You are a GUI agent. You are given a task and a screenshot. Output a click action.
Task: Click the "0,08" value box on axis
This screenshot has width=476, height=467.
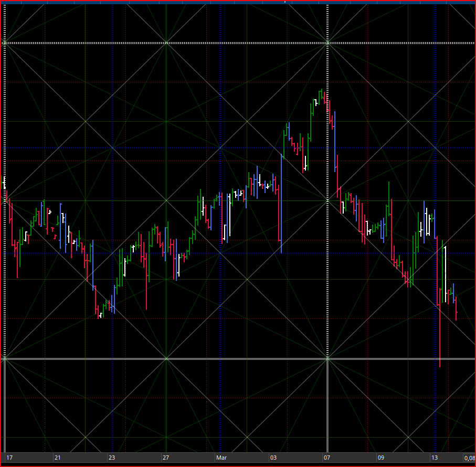(x=469, y=458)
